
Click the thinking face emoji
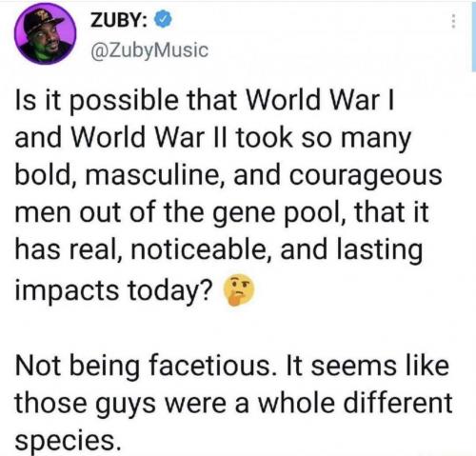239,289
